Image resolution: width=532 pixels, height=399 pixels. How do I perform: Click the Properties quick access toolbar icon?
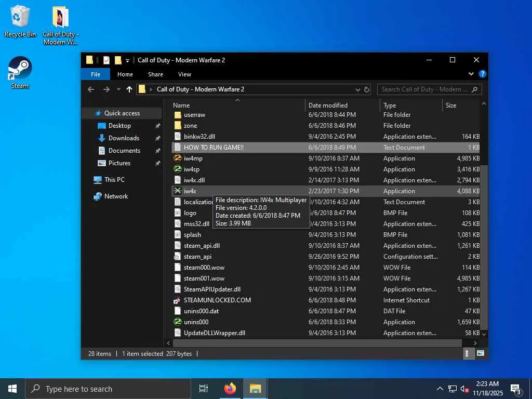107,60
